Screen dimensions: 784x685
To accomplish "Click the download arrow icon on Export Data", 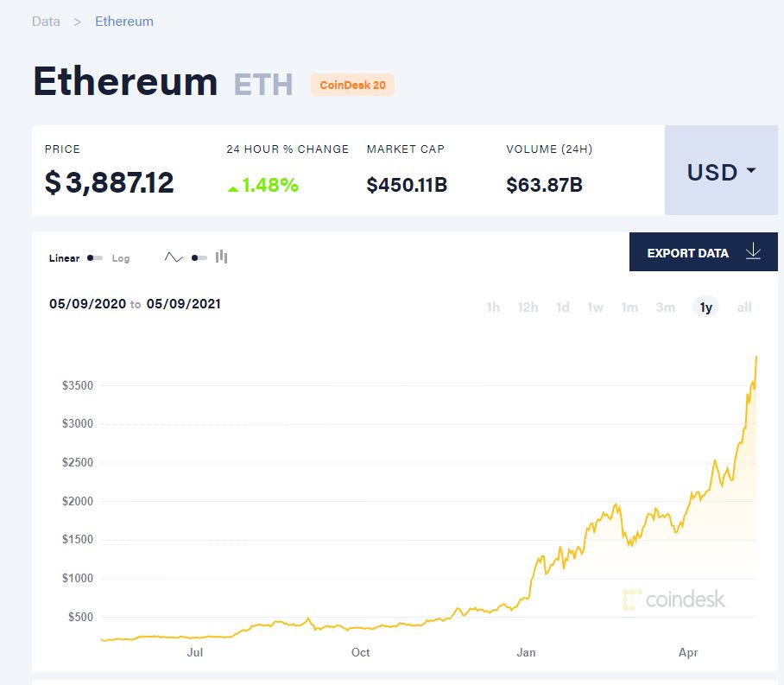I will point(753,252).
